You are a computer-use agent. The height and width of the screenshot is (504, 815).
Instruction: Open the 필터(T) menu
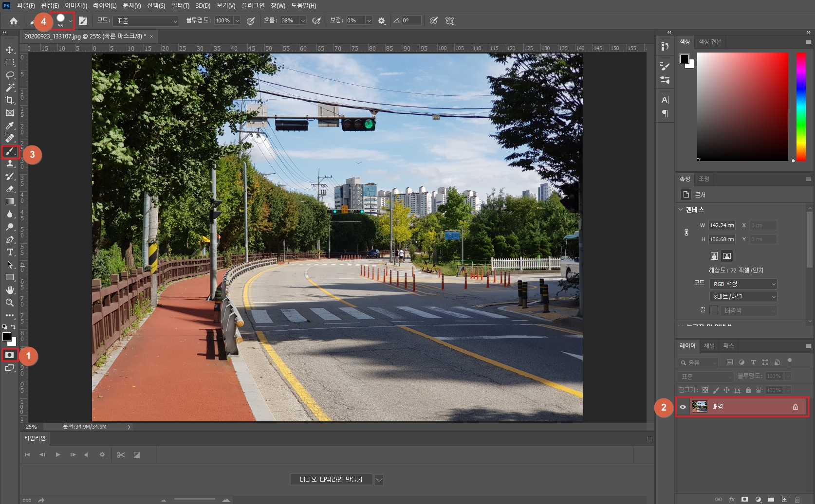pos(181,5)
